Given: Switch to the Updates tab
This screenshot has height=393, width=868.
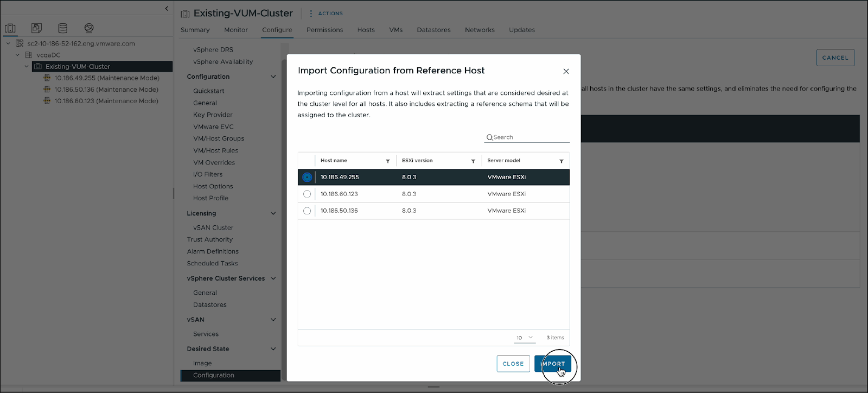Looking at the screenshot, I should [x=522, y=30].
